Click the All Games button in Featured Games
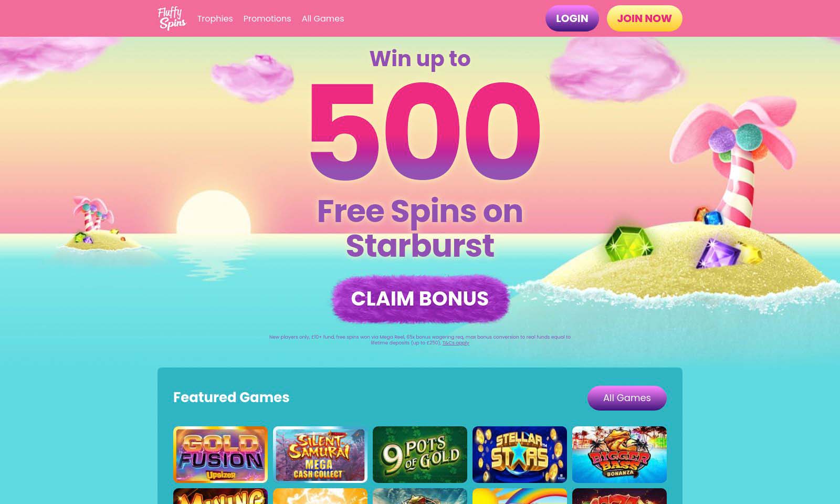 [x=627, y=398]
